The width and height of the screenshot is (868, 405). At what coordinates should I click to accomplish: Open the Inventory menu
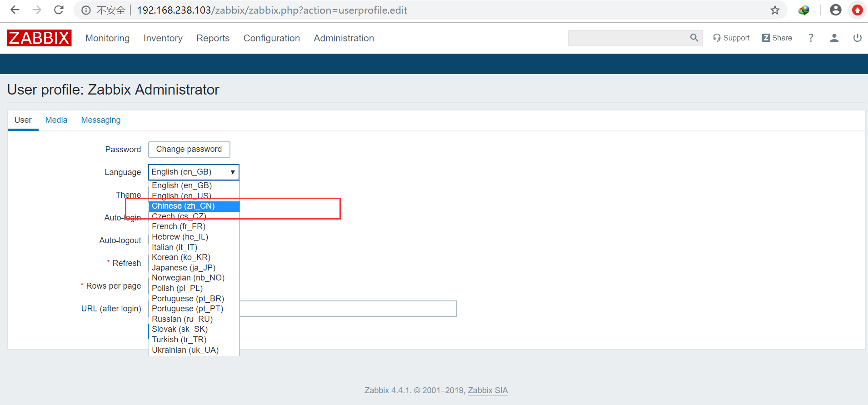click(x=163, y=38)
